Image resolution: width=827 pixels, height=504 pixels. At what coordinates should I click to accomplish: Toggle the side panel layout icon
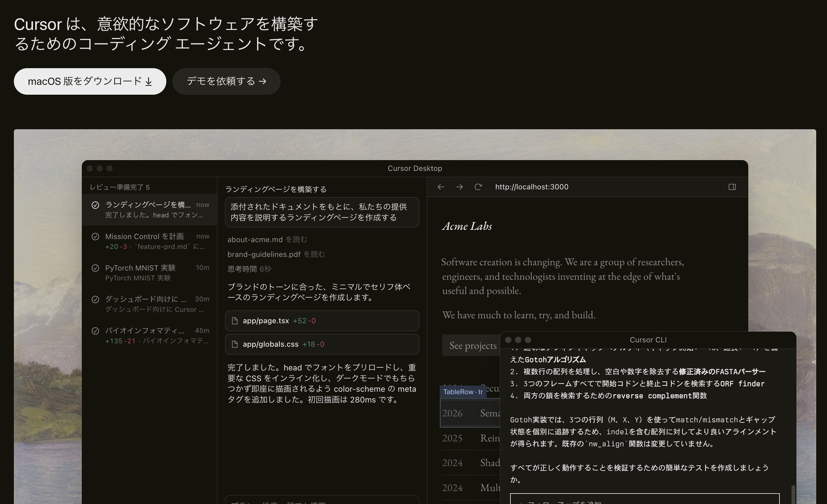point(732,187)
